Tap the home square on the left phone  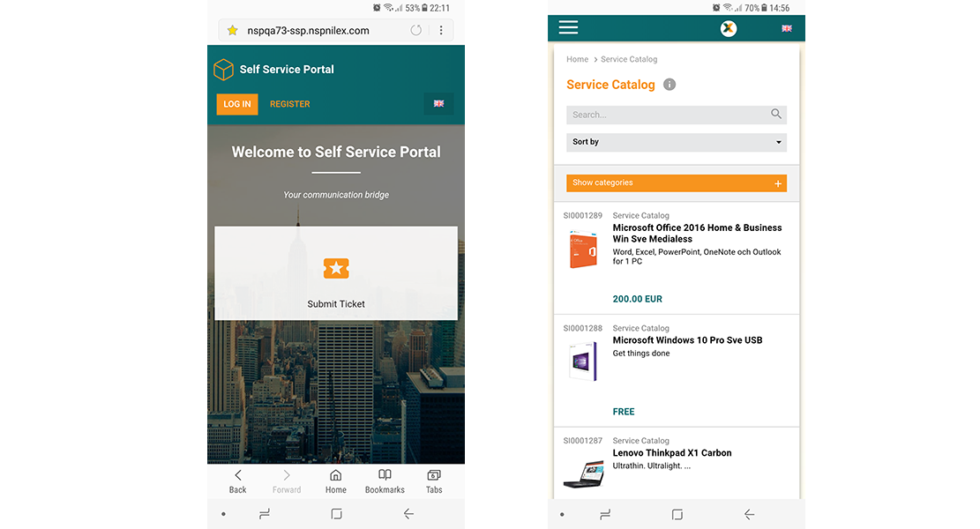pos(336,514)
